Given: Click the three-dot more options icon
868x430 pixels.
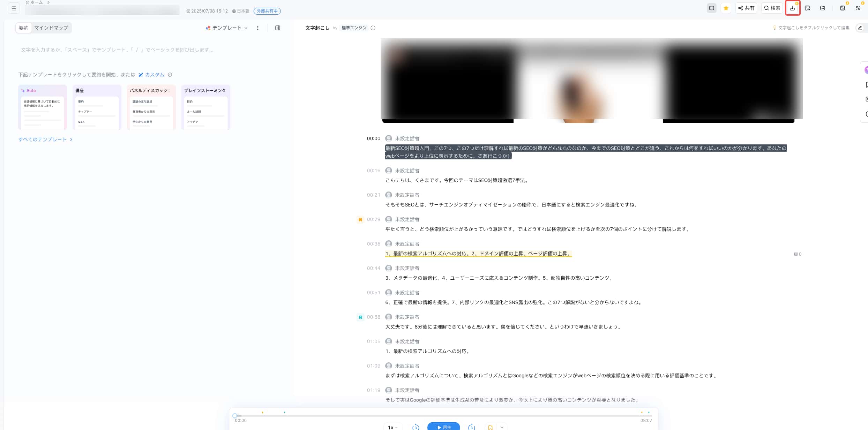Looking at the screenshot, I should tap(258, 28).
